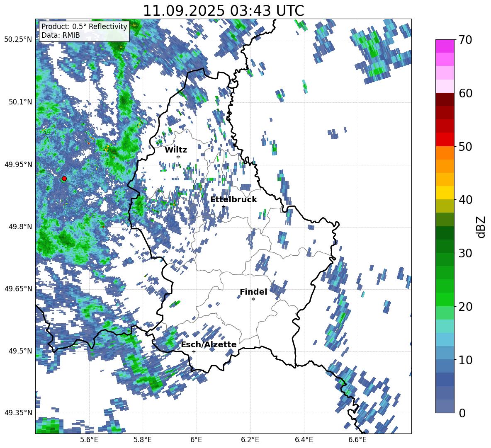The width and height of the screenshot is (491, 448).
Task: Click the yellow colorbar segment at 40
Action: pos(445,193)
